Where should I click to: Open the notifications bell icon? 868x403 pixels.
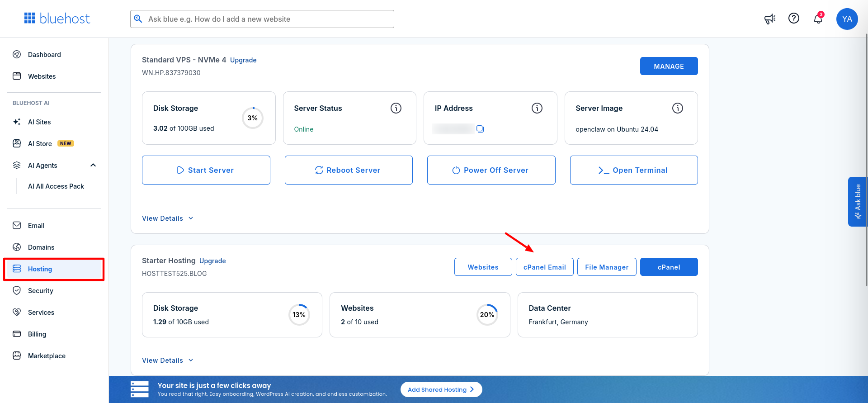pos(818,19)
